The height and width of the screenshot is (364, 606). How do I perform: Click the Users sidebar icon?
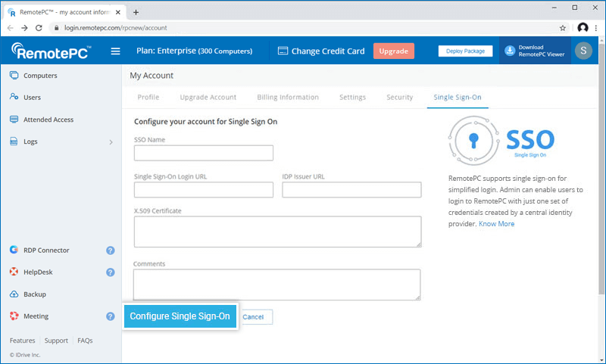point(14,98)
